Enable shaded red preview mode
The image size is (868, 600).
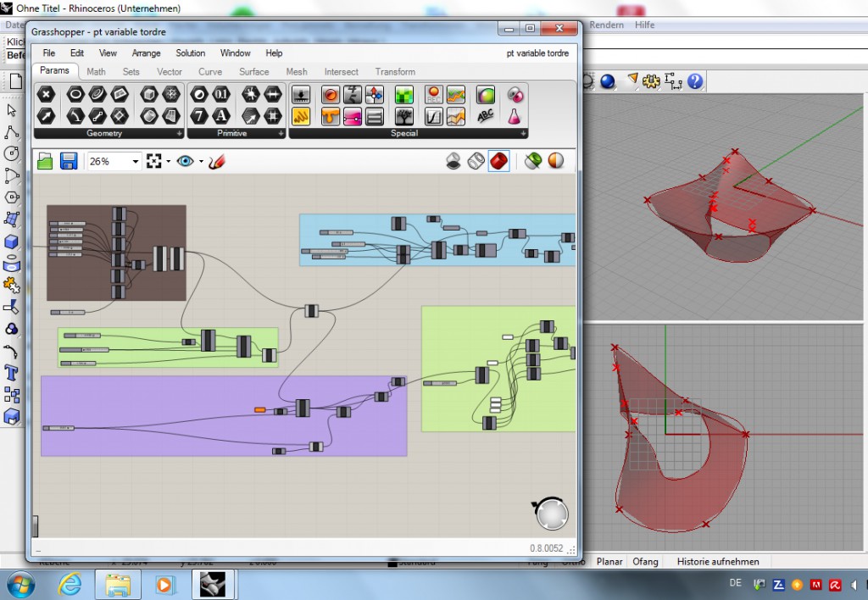[x=498, y=161]
